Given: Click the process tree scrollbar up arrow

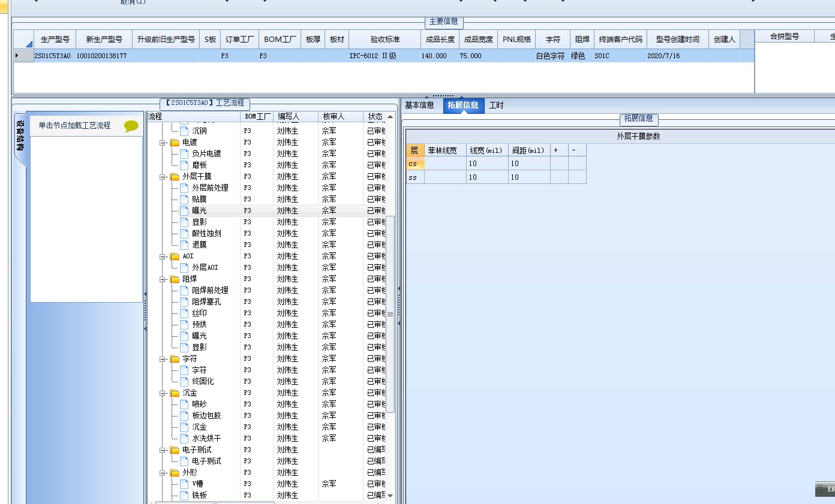Looking at the screenshot, I should click(x=391, y=117).
